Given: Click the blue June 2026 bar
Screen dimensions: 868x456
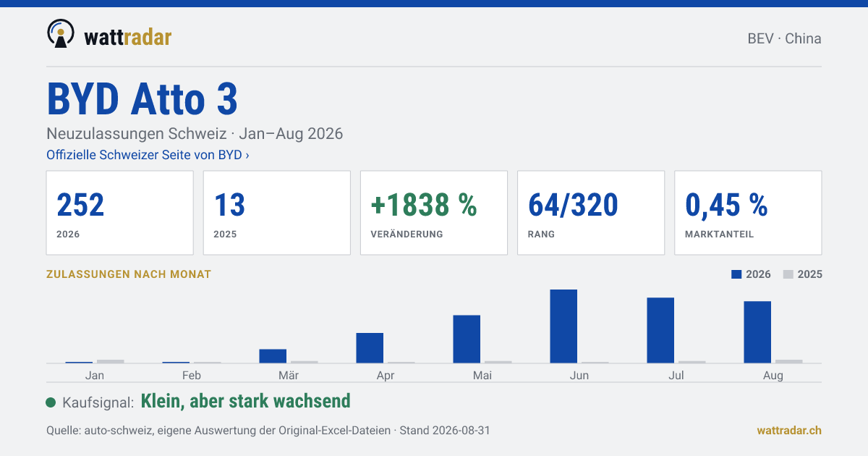Looking at the screenshot, I should pyautogui.click(x=563, y=326).
